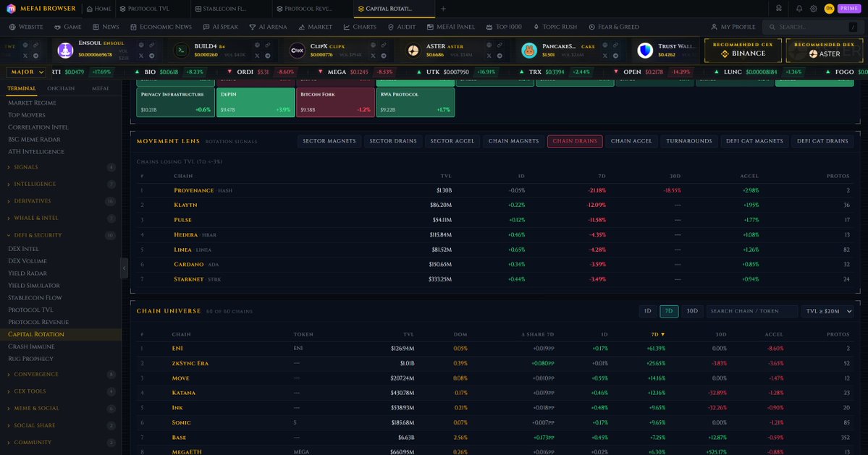Click the Search Chain / Token field
Screen dimensions: 868x455
(751, 311)
